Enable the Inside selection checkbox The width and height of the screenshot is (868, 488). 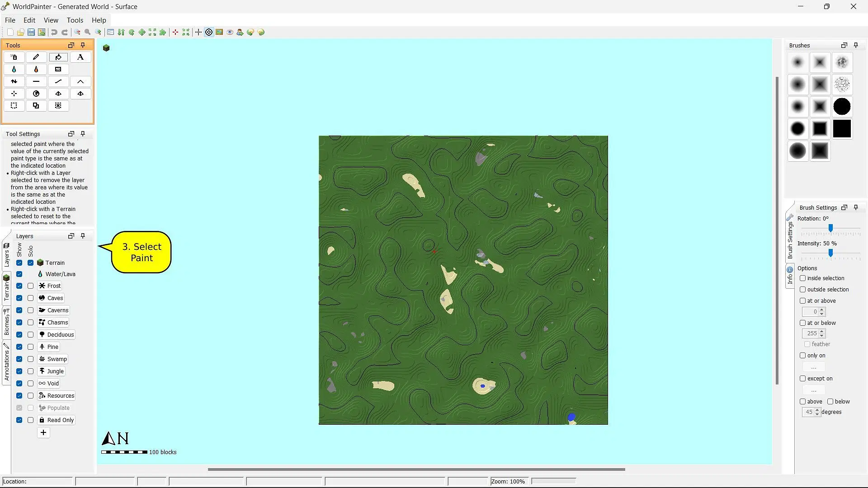802,278
